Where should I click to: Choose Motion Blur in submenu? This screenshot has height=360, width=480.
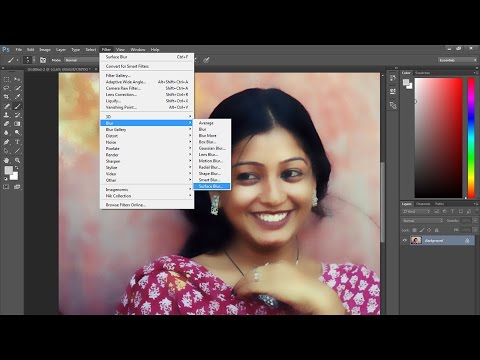pos(212,161)
